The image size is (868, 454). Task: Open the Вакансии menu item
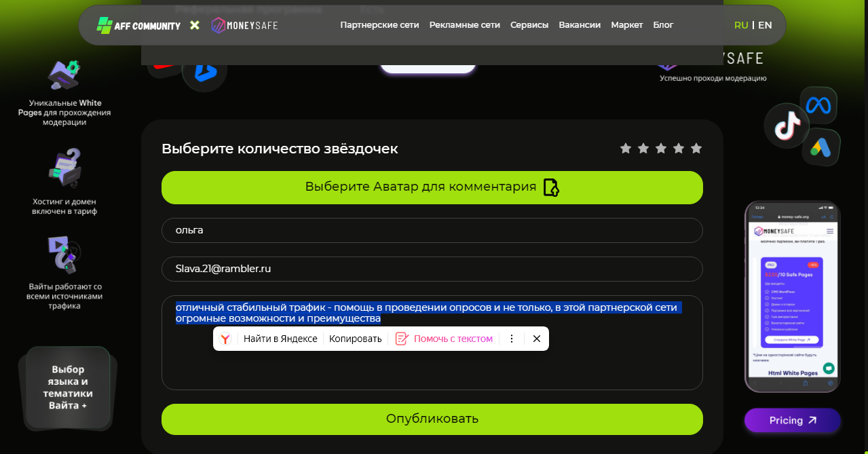(579, 24)
